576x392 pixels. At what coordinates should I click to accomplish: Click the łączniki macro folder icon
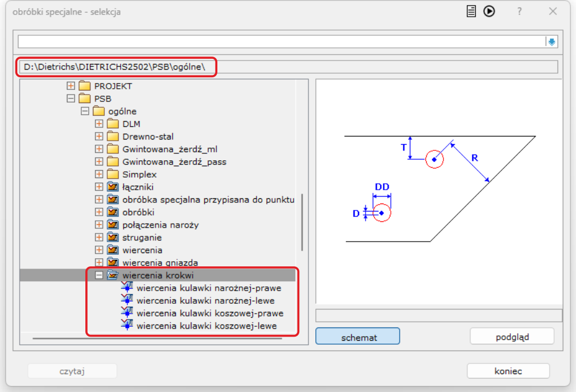tap(113, 187)
